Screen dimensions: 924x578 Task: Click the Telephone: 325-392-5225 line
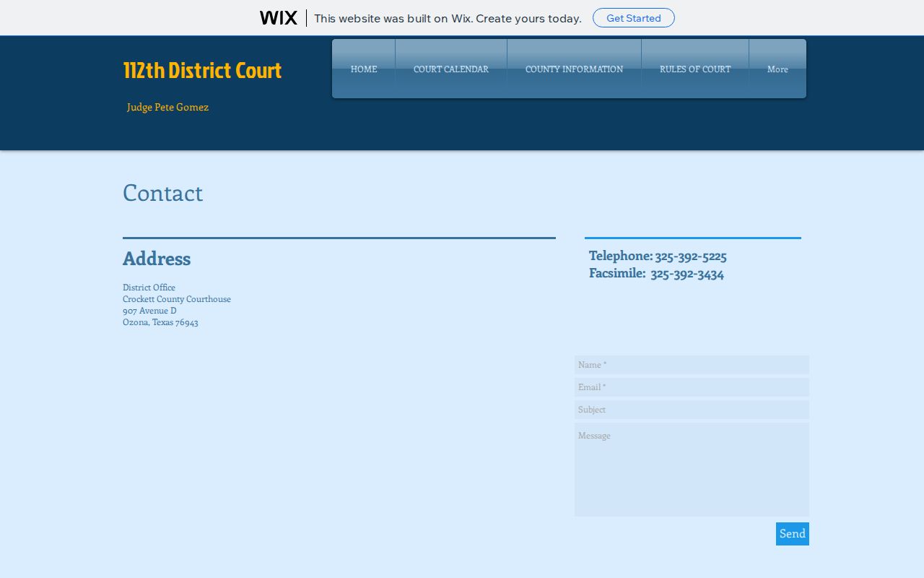658,256
